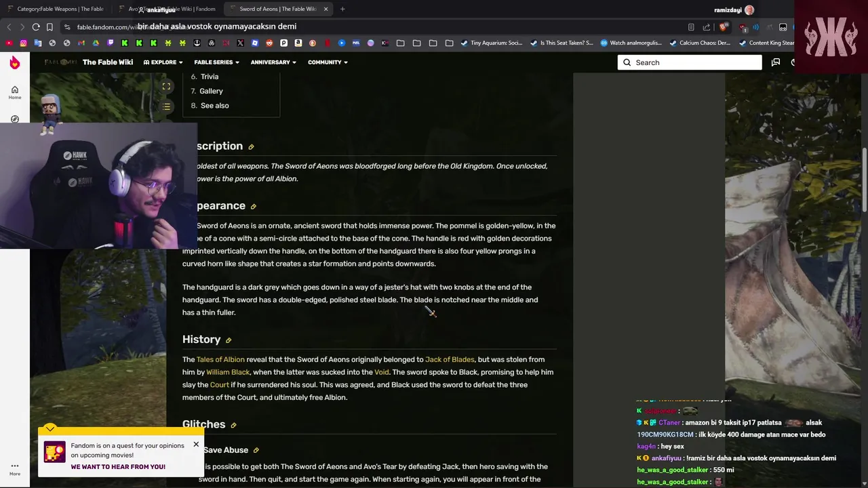Open the Roblox bookmark icon

click(254, 43)
